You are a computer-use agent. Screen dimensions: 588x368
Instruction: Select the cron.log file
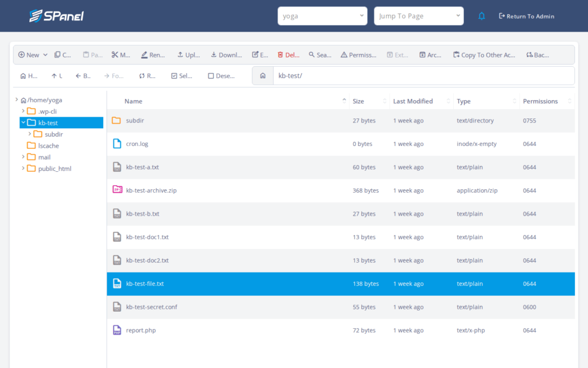coord(341,144)
